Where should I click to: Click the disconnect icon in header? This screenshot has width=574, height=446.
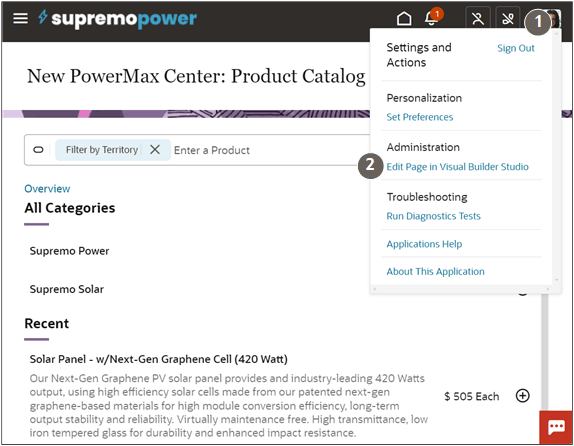point(508,18)
